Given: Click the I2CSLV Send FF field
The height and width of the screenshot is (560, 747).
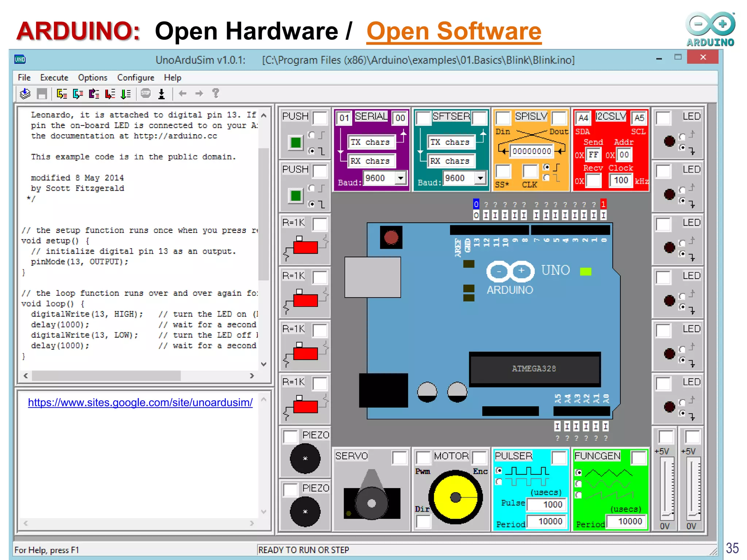Looking at the screenshot, I should point(594,155).
